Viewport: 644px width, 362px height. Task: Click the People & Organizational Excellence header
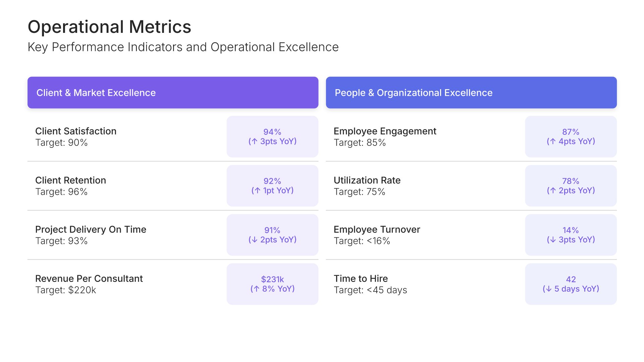[471, 93]
